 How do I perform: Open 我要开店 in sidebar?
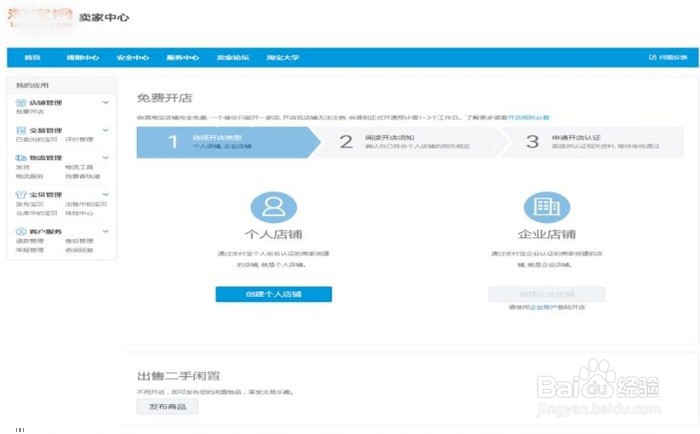(30, 112)
